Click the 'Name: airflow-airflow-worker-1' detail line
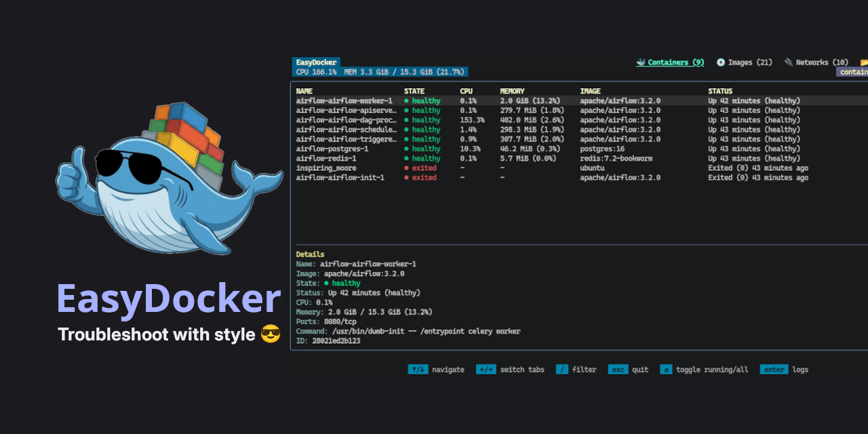 (356, 264)
